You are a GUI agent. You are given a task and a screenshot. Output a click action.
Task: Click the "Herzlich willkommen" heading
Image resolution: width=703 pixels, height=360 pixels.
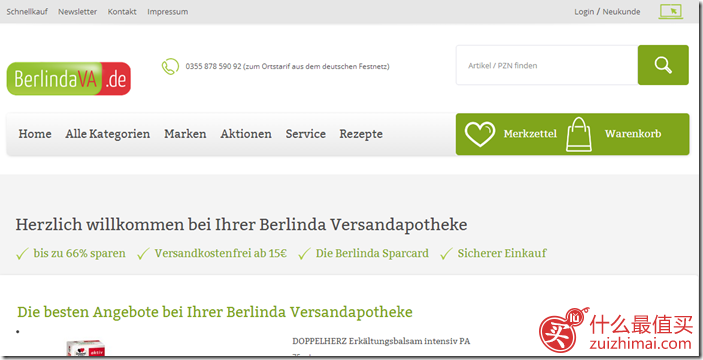click(x=241, y=224)
